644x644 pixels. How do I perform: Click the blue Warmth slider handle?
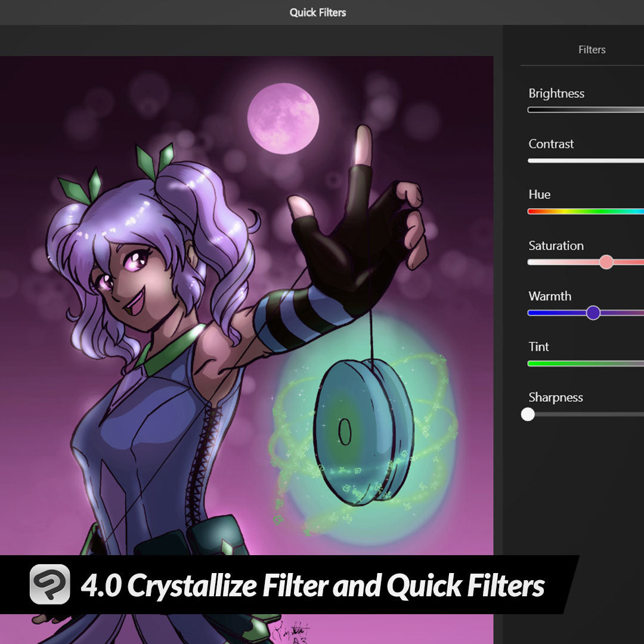(x=593, y=312)
